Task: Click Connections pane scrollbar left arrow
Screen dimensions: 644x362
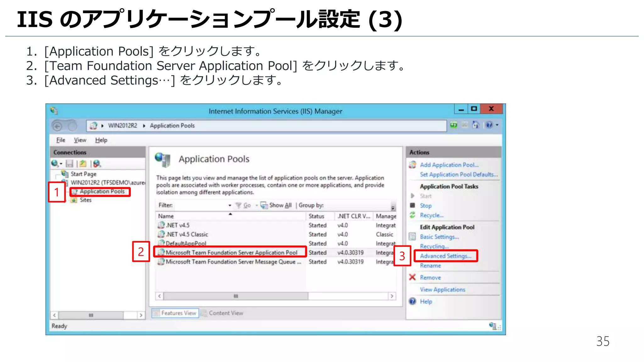Action: point(55,315)
